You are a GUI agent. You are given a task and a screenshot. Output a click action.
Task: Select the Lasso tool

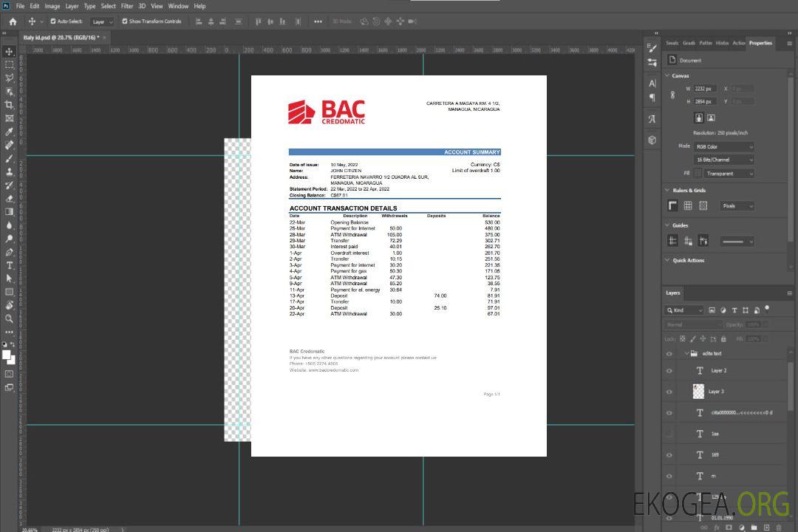[x=9, y=78]
